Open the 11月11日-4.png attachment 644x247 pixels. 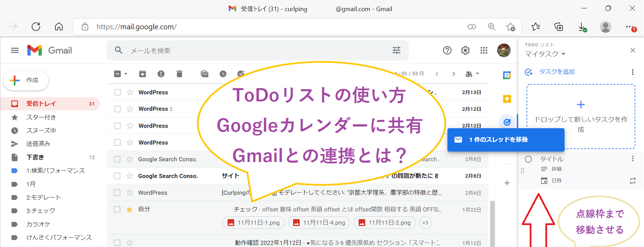click(x=319, y=223)
